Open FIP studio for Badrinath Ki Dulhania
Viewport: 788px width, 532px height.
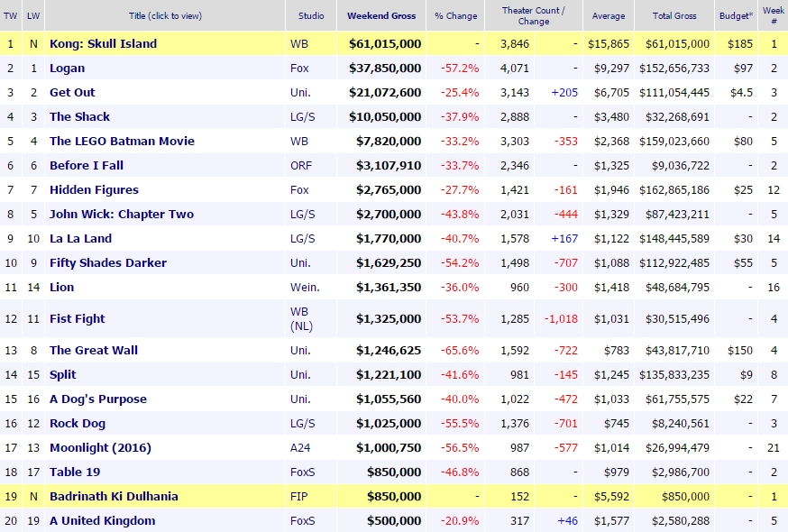tap(298, 496)
